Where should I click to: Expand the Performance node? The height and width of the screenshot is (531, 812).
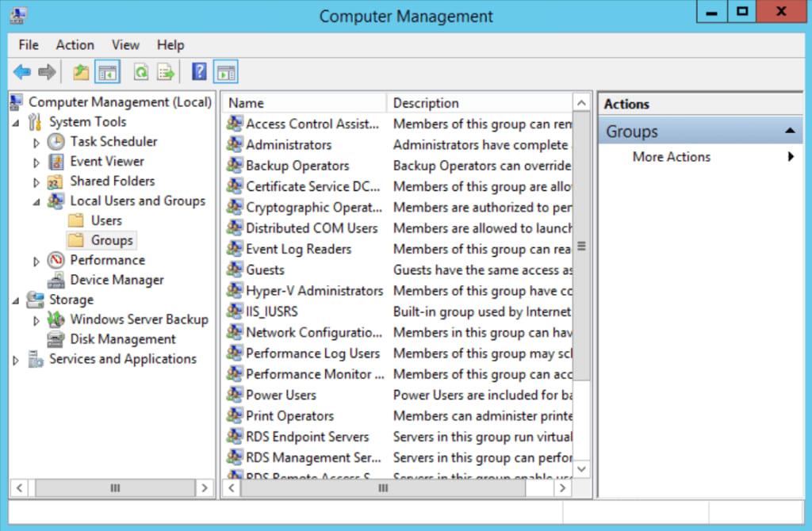click(x=36, y=262)
